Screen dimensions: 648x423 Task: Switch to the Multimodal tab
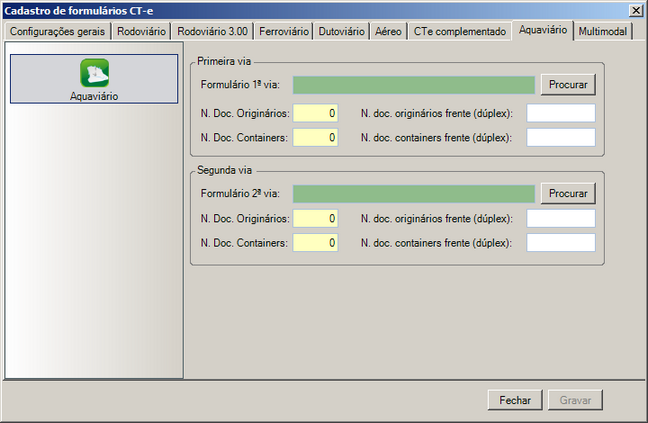pyautogui.click(x=603, y=31)
